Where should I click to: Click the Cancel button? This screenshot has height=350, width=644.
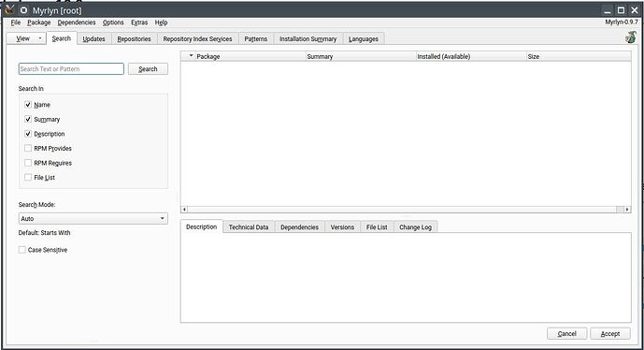(x=567, y=333)
